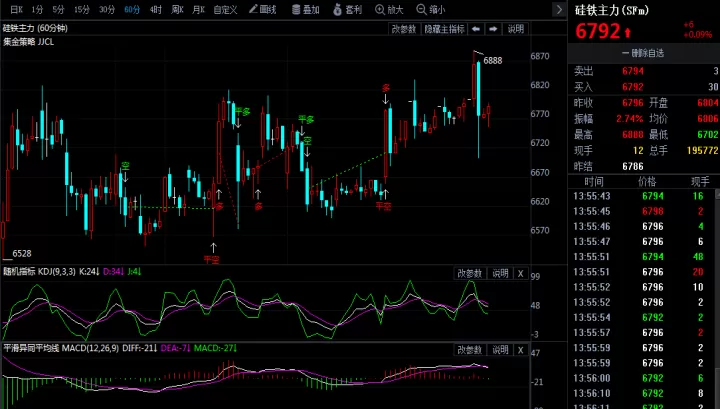Go to previous indicator with left arrow
The height and width of the screenshot is (409, 720).
coord(476,29)
